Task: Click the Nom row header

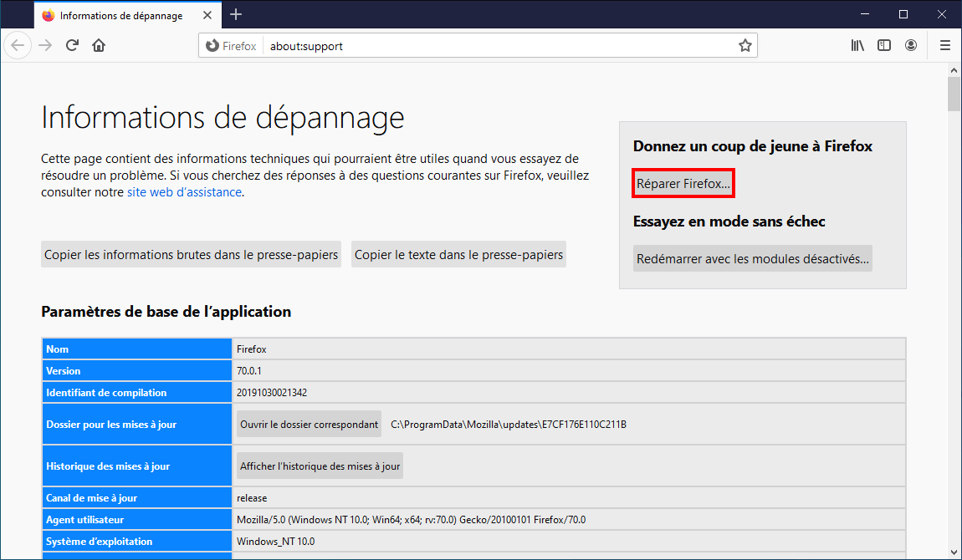Action: (x=137, y=349)
